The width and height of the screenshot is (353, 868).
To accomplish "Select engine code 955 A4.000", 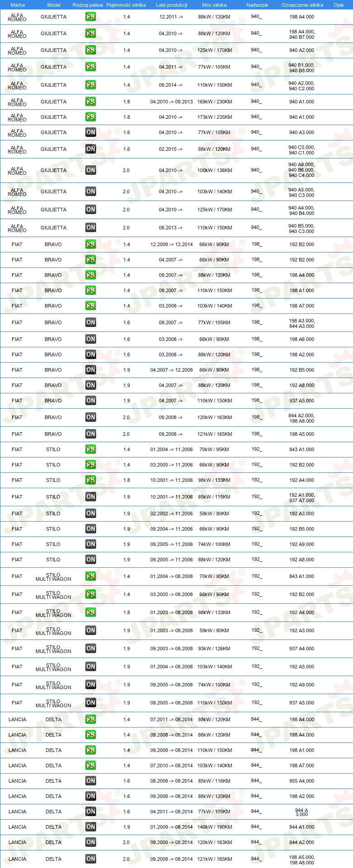I will [x=302, y=781].
